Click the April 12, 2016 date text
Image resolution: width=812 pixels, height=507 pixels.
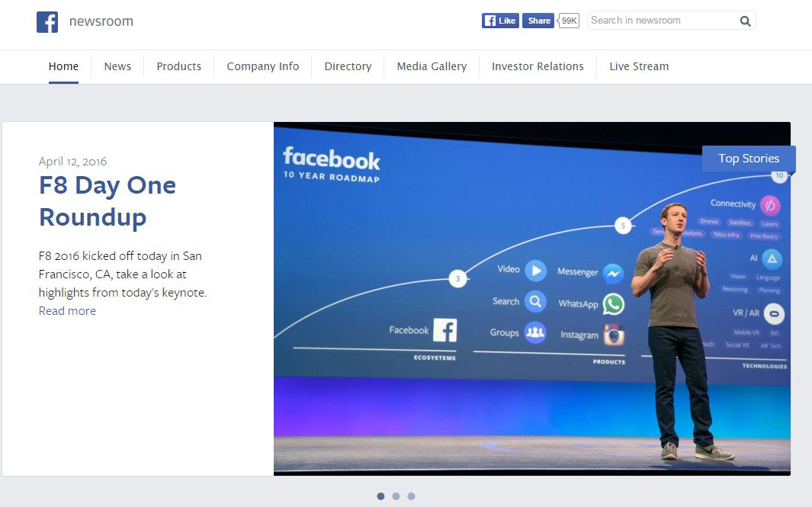tap(73, 162)
